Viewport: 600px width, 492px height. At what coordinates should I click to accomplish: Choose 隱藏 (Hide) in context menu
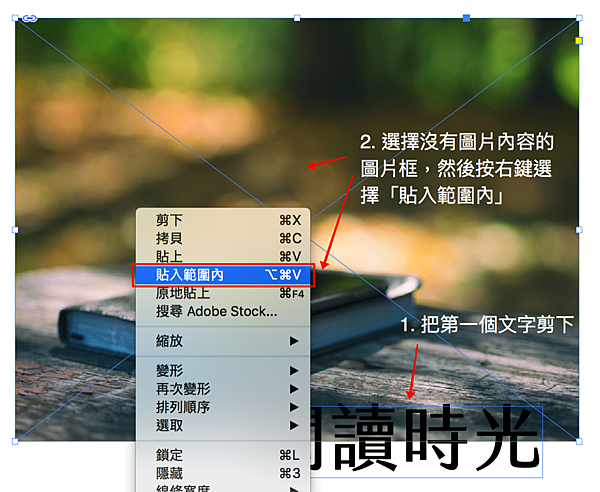(223, 474)
